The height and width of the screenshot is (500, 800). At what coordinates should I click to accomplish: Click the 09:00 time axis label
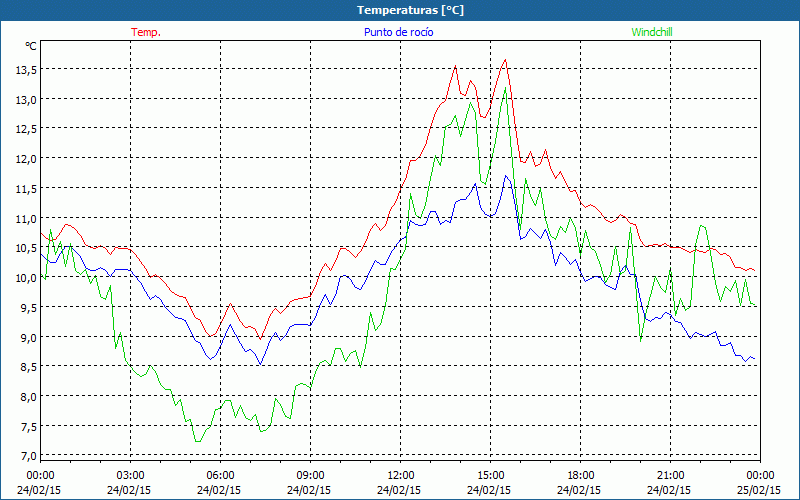pos(310,476)
